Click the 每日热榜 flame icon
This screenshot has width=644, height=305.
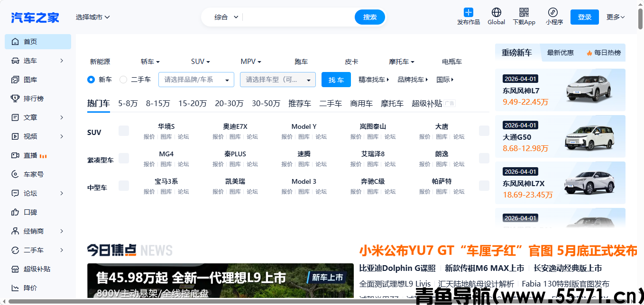pyautogui.click(x=589, y=53)
